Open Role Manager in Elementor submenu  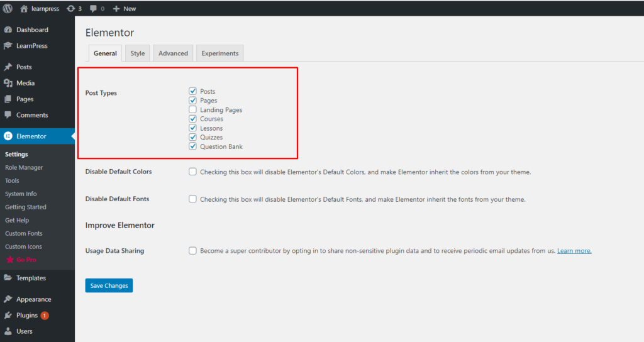click(24, 168)
